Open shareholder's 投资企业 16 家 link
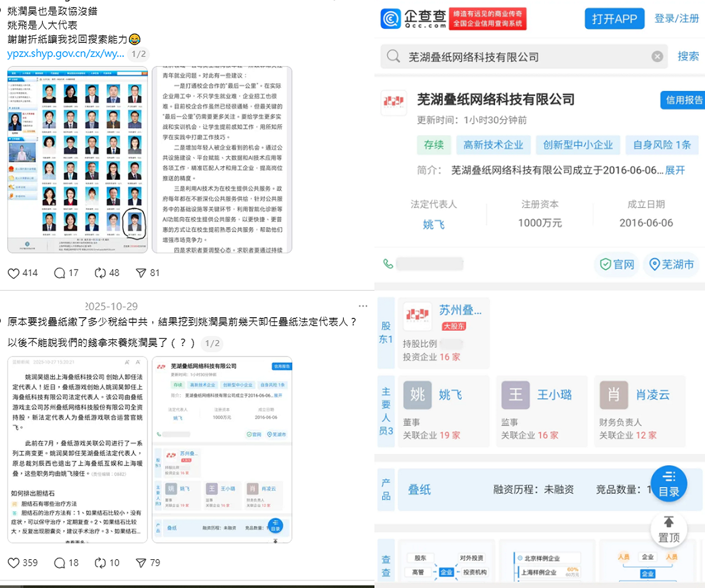 pyautogui.click(x=431, y=357)
